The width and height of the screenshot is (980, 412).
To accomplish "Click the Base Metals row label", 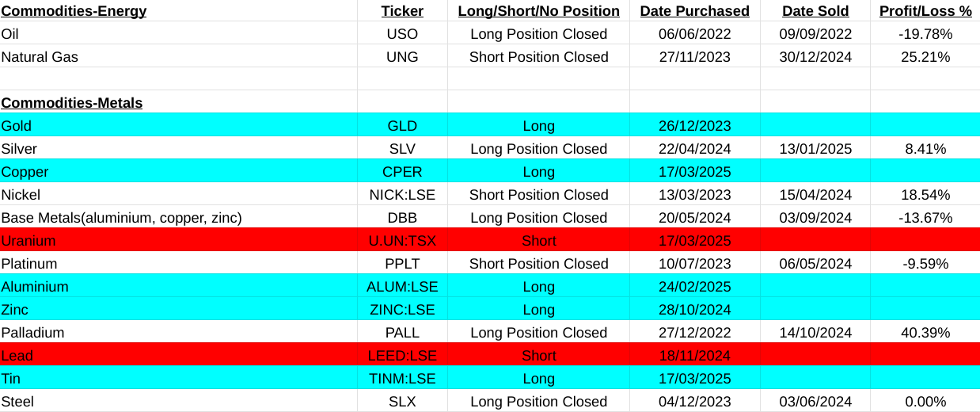I will [121, 218].
